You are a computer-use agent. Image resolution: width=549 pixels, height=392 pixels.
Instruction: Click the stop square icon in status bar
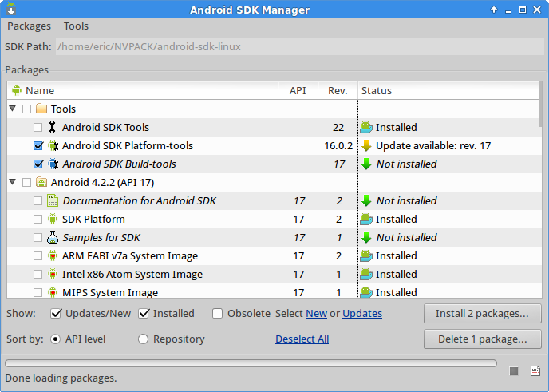click(x=514, y=371)
